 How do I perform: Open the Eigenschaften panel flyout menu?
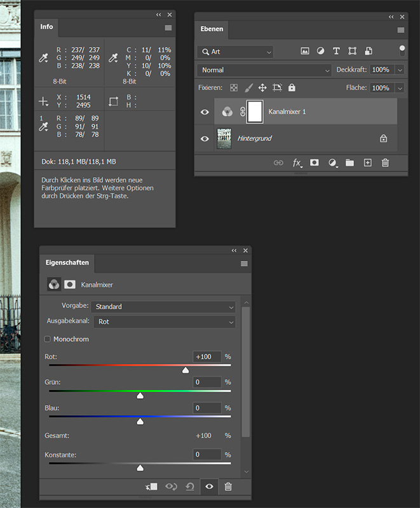(245, 264)
